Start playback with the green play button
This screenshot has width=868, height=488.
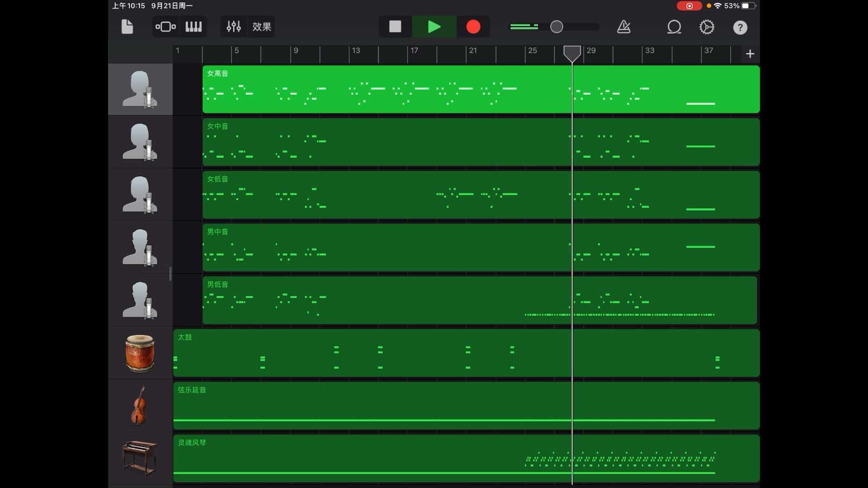pos(434,27)
